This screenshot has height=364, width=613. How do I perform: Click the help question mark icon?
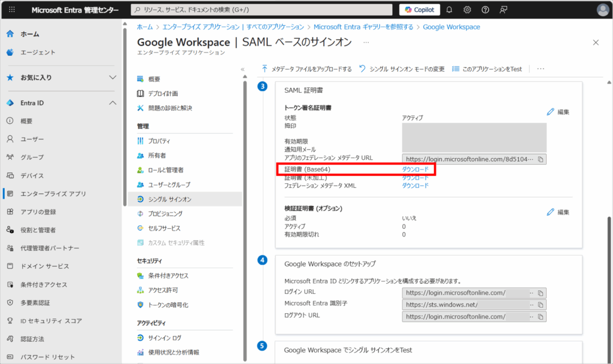pos(485,10)
